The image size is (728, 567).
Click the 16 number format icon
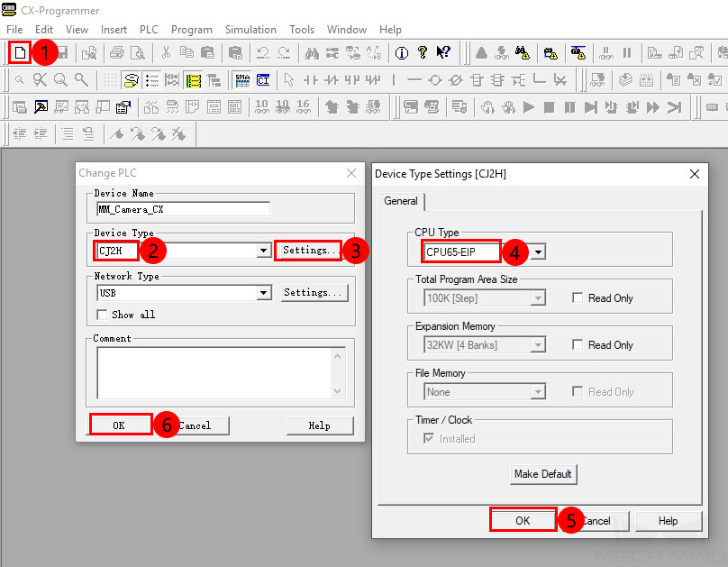[x=303, y=108]
